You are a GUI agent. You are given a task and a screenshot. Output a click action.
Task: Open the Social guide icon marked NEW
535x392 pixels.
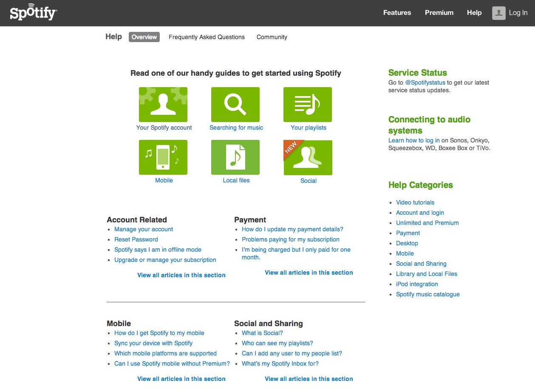pyautogui.click(x=308, y=157)
